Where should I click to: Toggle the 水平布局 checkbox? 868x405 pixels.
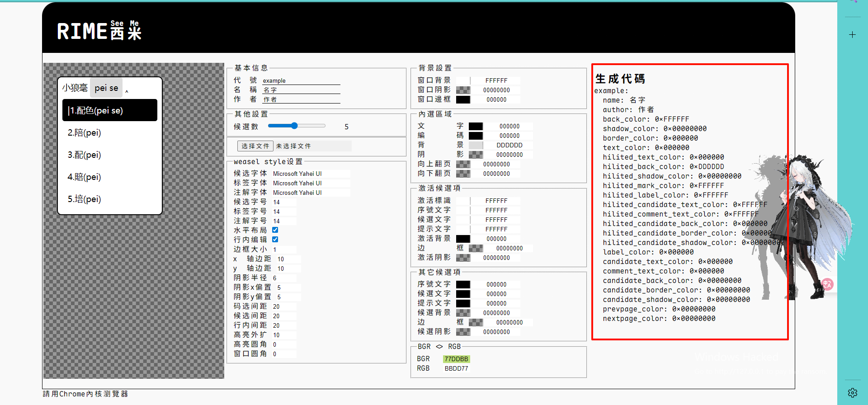click(275, 230)
